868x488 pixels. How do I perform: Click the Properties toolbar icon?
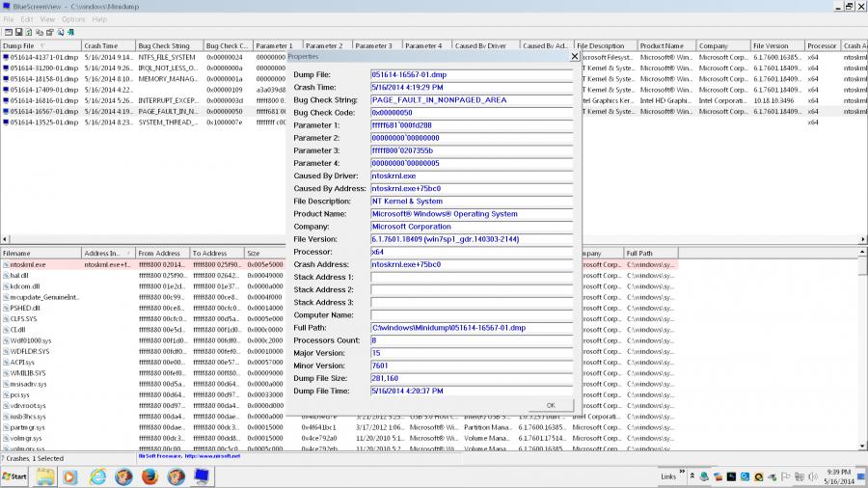click(x=51, y=32)
